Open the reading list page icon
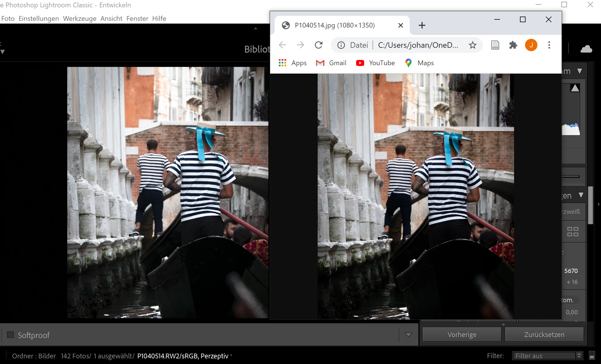 (x=495, y=45)
